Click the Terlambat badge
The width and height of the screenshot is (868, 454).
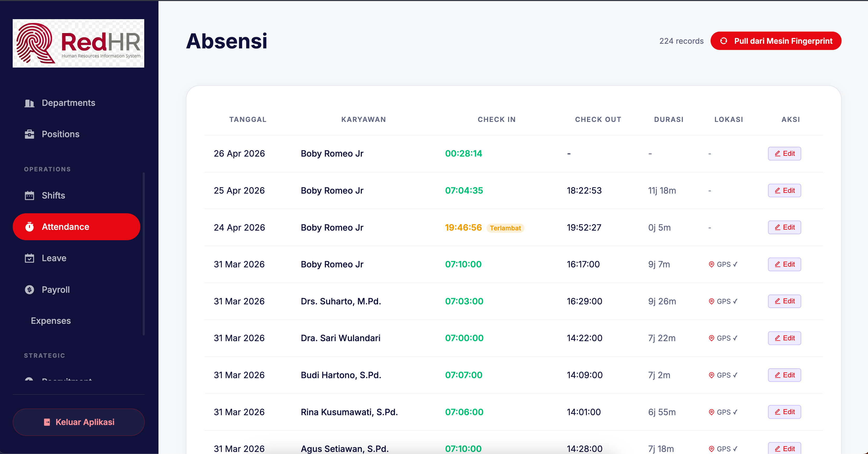[x=505, y=228]
